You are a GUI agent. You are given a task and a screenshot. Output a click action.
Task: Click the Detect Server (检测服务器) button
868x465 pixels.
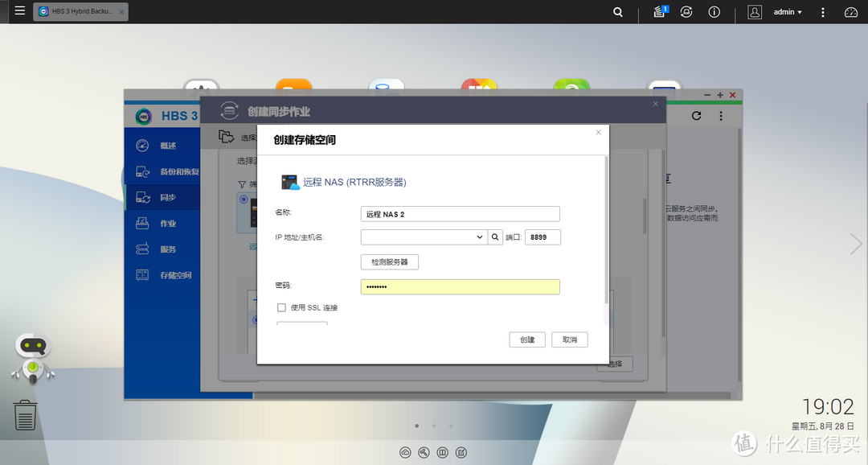[x=390, y=262]
